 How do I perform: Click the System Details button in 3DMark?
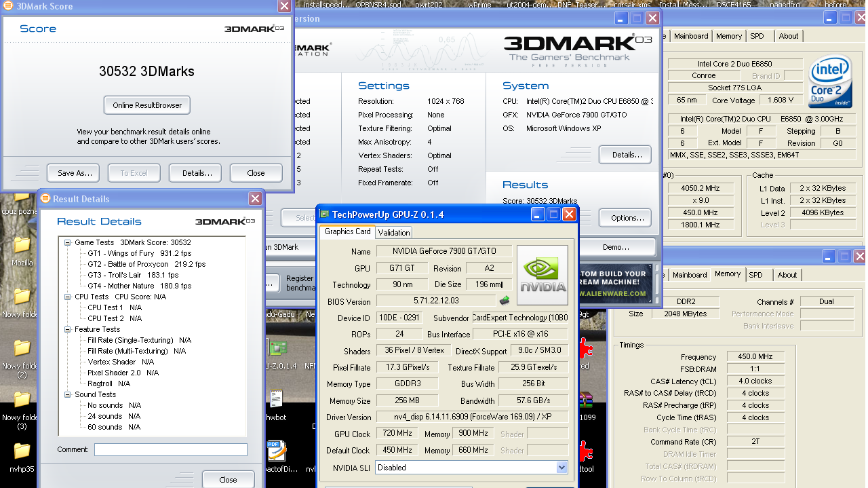click(625, 155)
